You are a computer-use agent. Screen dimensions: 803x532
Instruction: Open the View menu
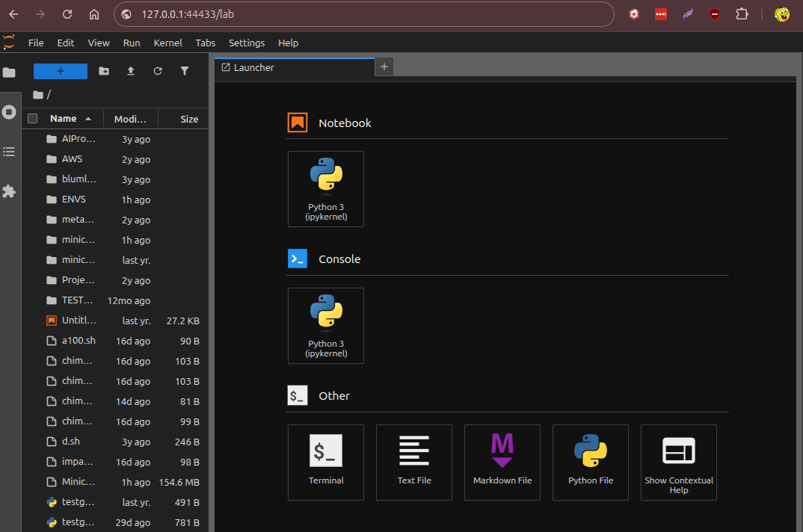(99, 43)
